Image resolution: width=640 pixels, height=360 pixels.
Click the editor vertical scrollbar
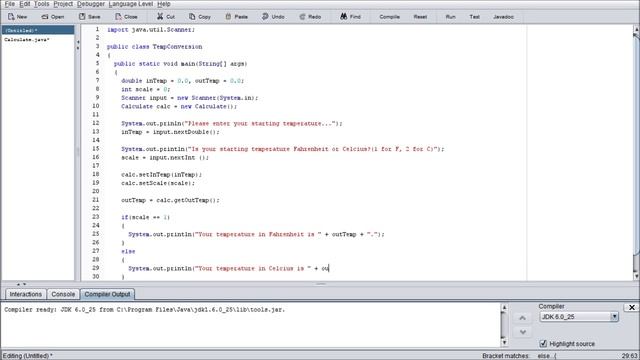coord(636,152)
